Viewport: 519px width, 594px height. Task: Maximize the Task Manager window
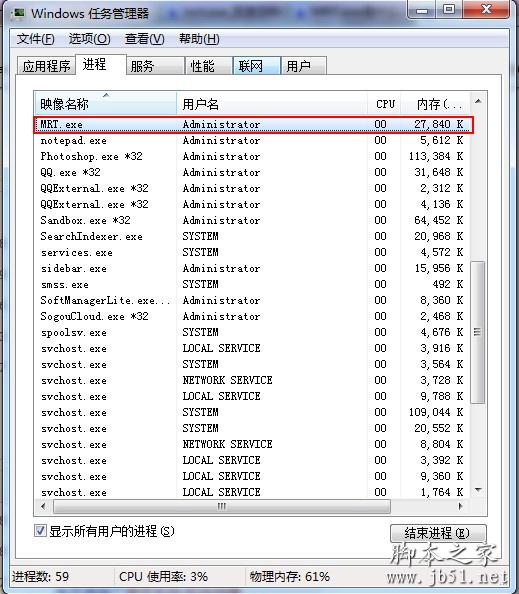(x=449, y=10)
